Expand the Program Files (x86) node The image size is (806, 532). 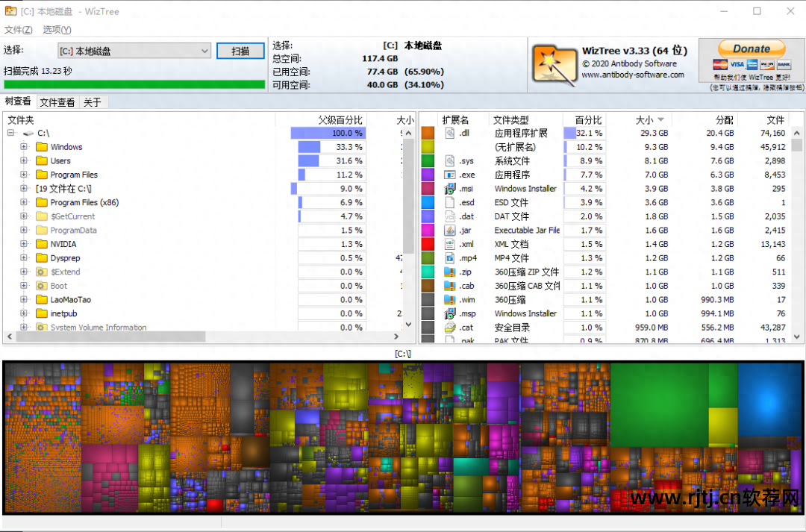coord(24,202)
